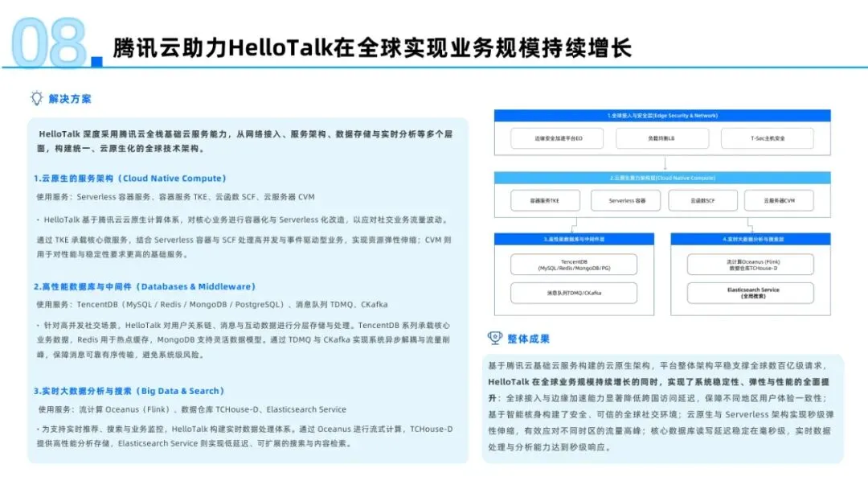This screenshot has height=489, width=868.
Task: Click the intro paragraph starting HelloTalk 深度采用腾讯云
Action: 244,142
